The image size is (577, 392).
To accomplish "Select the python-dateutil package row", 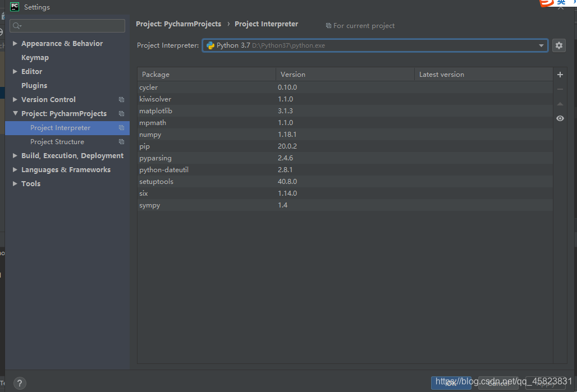I will point(345,169).
